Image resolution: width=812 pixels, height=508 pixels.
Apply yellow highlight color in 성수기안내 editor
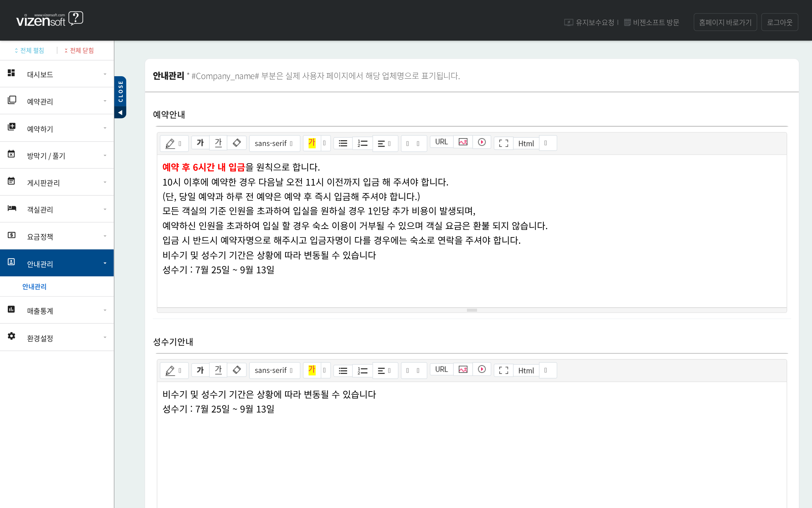pos(312,370)
